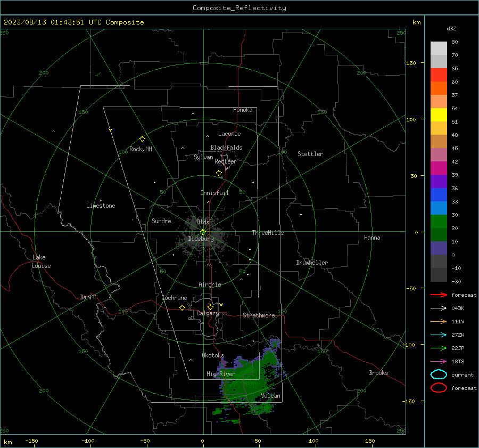Screen dimensions: 479x448
Task: Select the magenta 42 dBZ color swatch
Action: [439, 168]
